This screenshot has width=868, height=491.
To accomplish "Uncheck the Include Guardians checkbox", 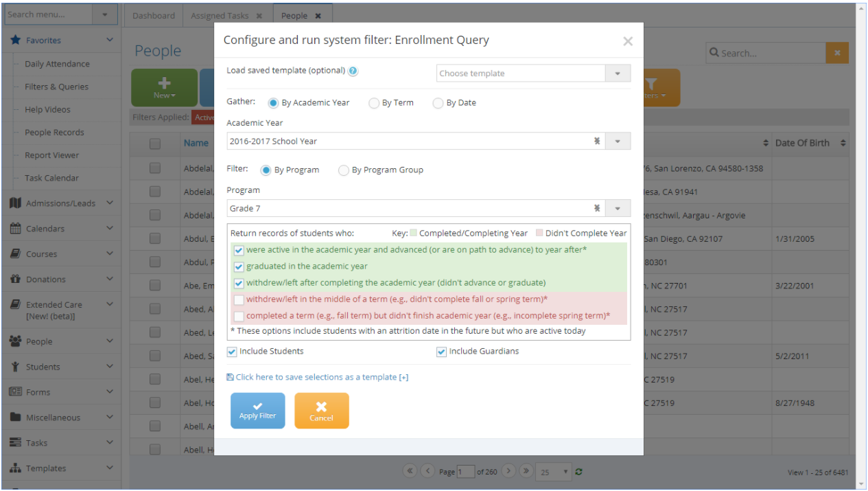I will (441, 352).
